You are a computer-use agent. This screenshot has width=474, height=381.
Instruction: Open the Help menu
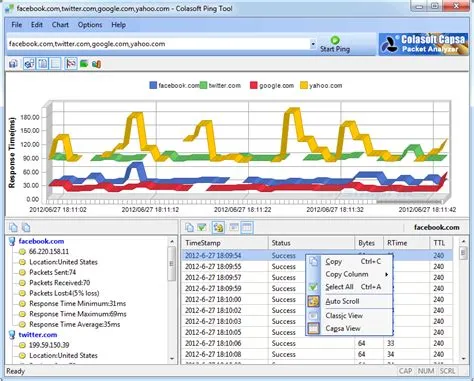pyautogui.click(x=118, y=25)
